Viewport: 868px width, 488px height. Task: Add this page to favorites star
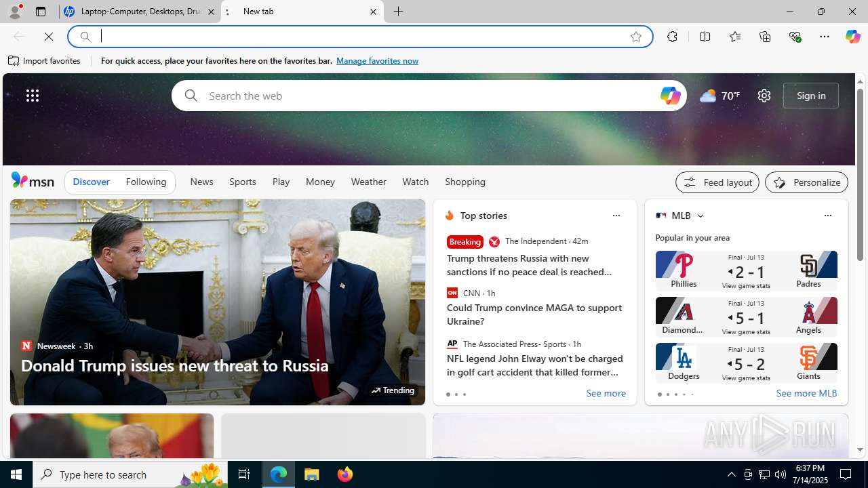(636, 37)
